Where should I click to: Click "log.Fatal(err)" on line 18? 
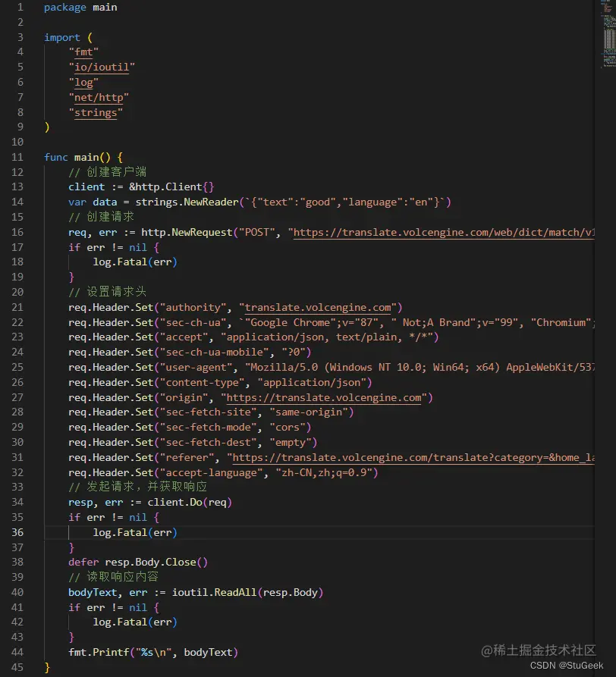pyautogui.click(x=135, y=262)
